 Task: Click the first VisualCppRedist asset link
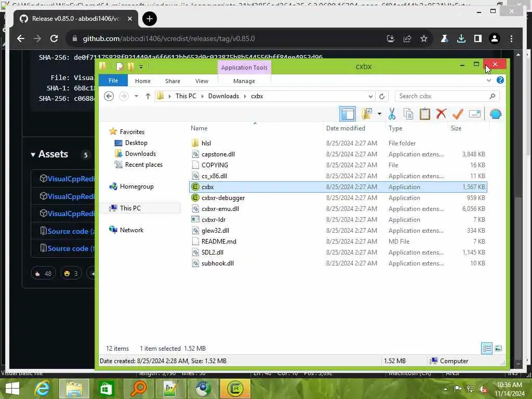71,179
